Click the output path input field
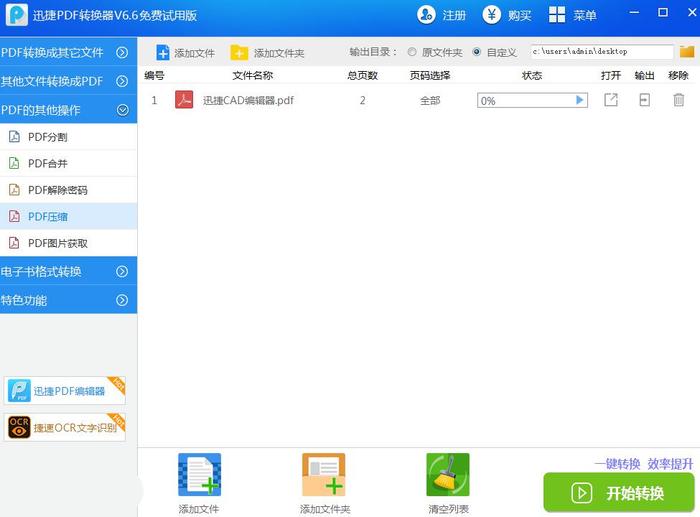This screenshot has width=700, height=517. point(602,52)
